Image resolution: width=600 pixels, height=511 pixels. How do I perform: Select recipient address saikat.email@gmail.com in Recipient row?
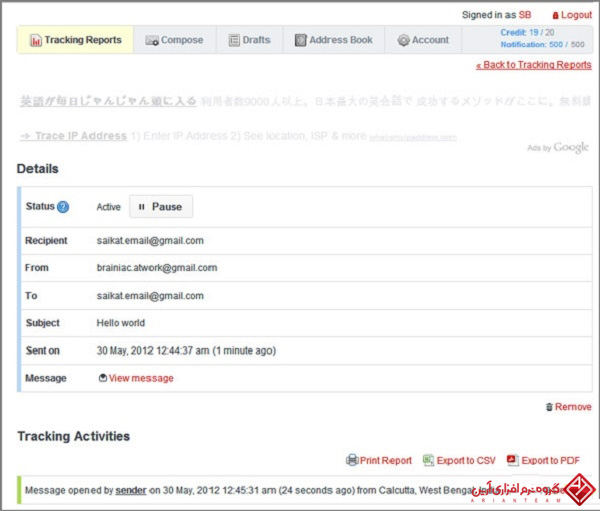(x=150, y=241)
